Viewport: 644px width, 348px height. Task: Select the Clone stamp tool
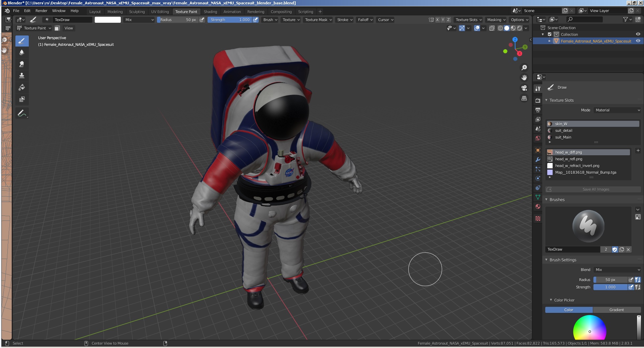(x=22, y=76)
